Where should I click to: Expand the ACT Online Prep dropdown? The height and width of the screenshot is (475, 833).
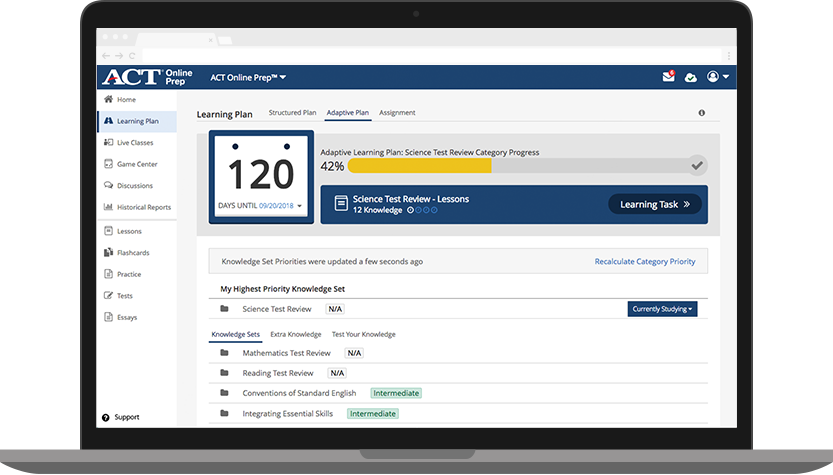pyautogui.click(x=248, y=78)
